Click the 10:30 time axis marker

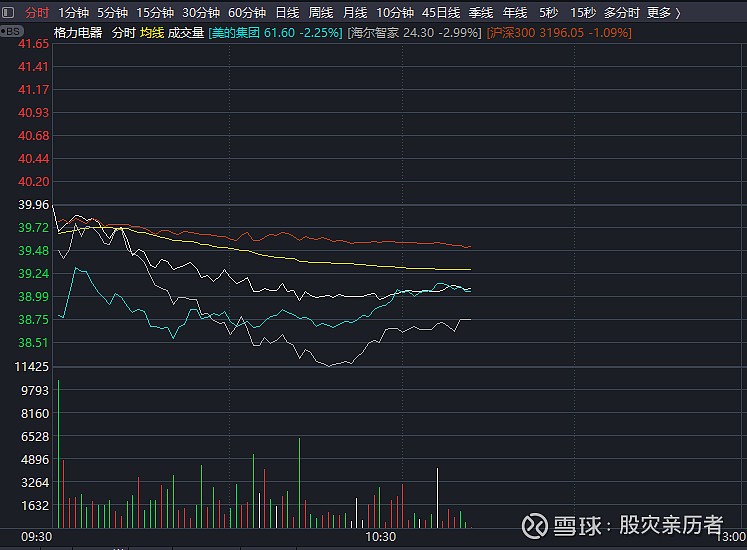click(x=381, y=537)
